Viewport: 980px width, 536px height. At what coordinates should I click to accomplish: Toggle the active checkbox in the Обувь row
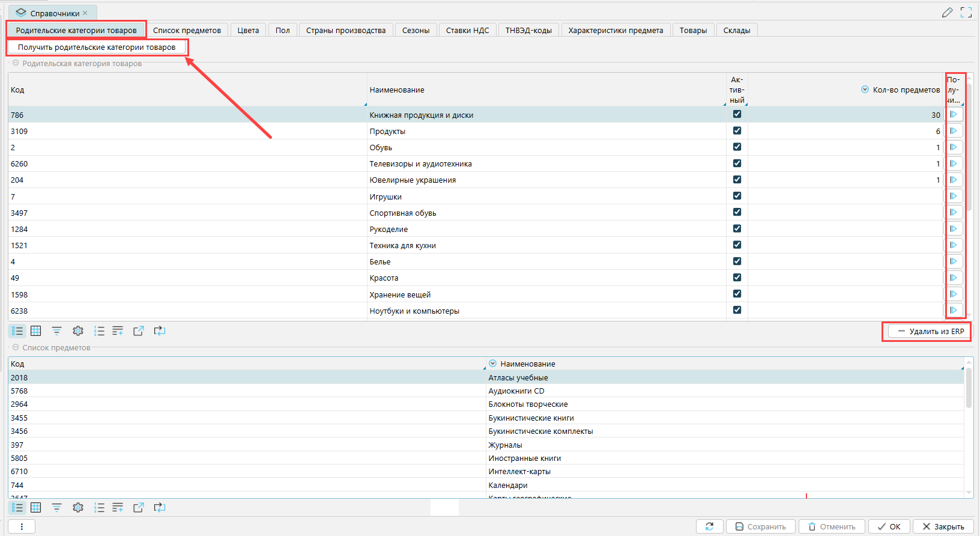pos(737,147)
